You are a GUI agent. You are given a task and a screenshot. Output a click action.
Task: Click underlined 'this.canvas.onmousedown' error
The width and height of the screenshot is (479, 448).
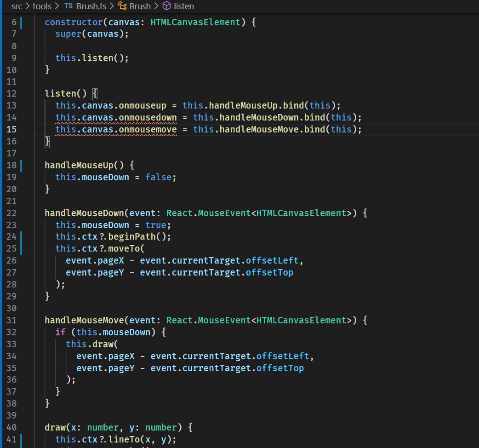click(x=116, y=118)
